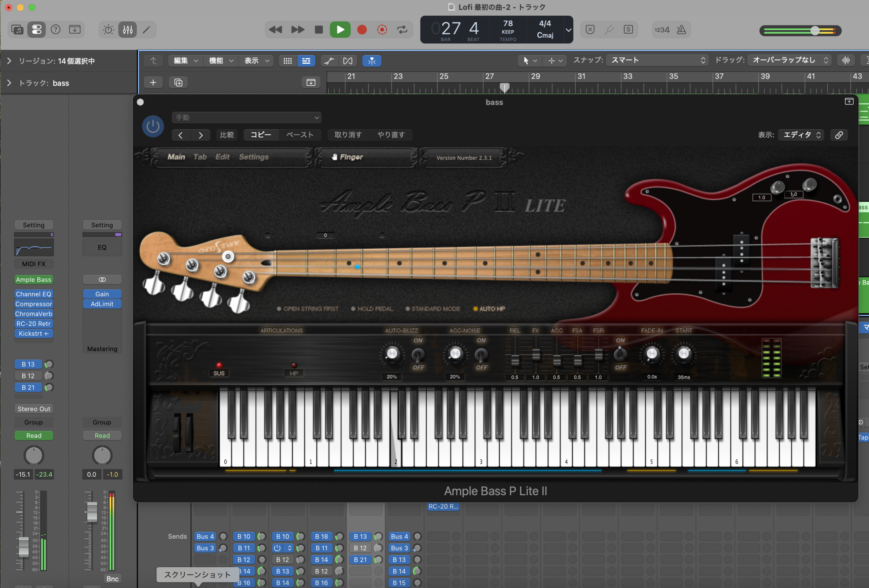The width and height of the screenshot is (869, 588).
Task: Toggle waveform zoom icon
Action: 846,60
